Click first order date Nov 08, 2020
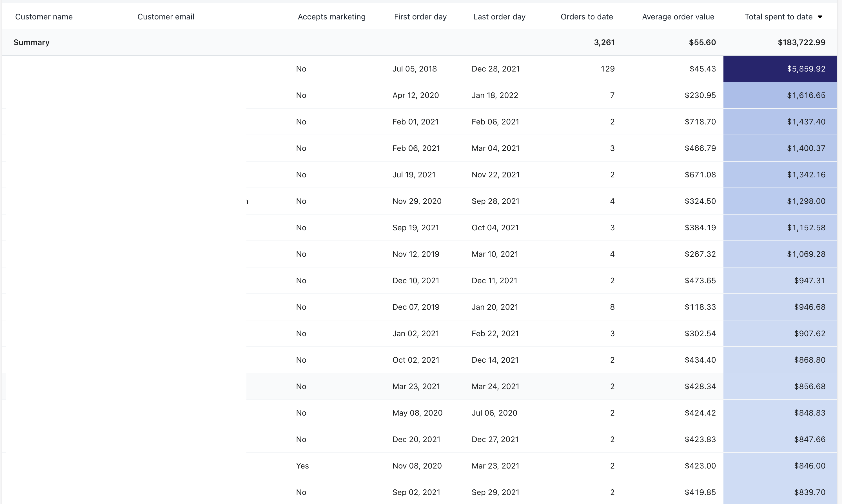 [x=417, y=466]
